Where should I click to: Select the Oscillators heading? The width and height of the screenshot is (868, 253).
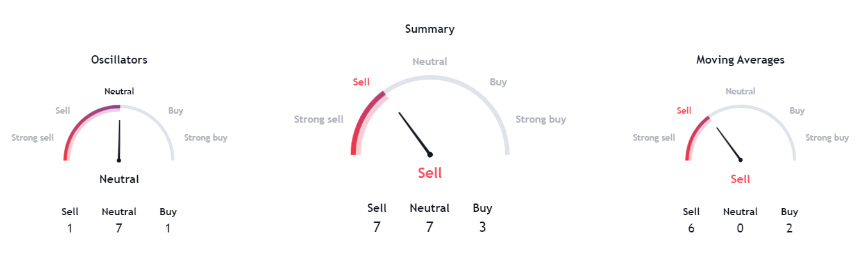[119, 60]
